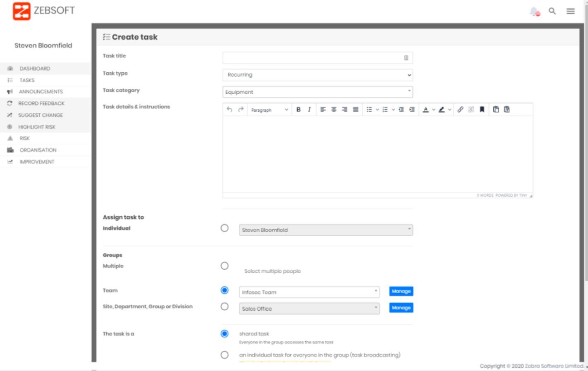Open the notifications bell

tap(534, 11)
